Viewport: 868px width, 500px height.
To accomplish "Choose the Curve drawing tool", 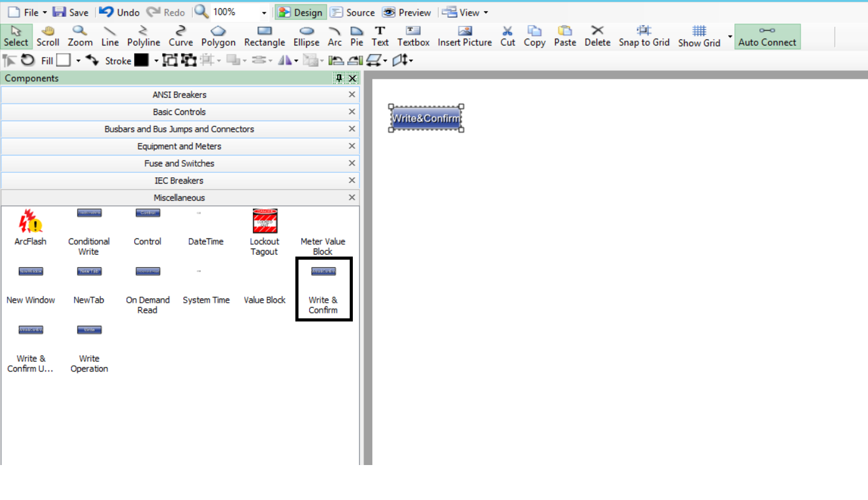I will 180,36.
